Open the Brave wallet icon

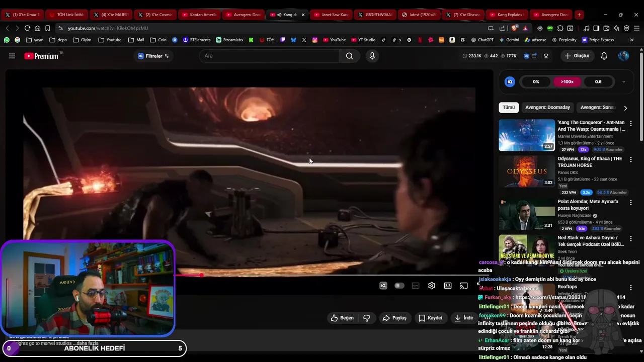coord(606,28)
